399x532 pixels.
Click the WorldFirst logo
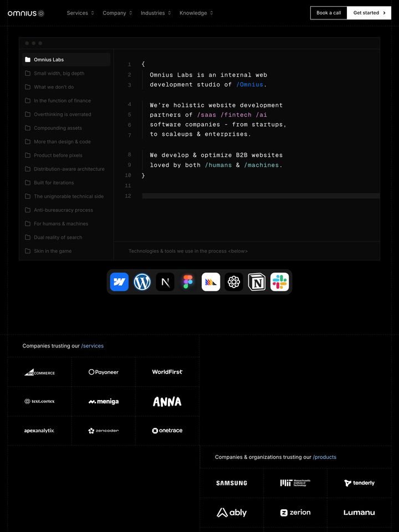(x=167, y=372)
